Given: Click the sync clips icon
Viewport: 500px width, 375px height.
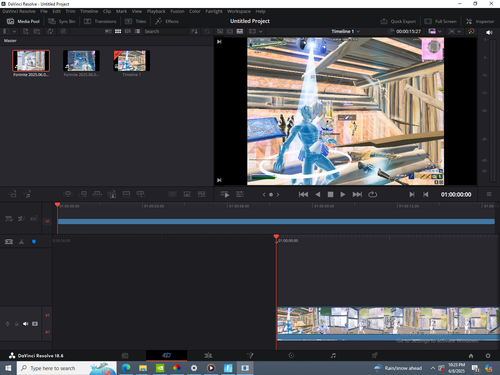Looking at the screenshot, I should [x=50, y=31].
